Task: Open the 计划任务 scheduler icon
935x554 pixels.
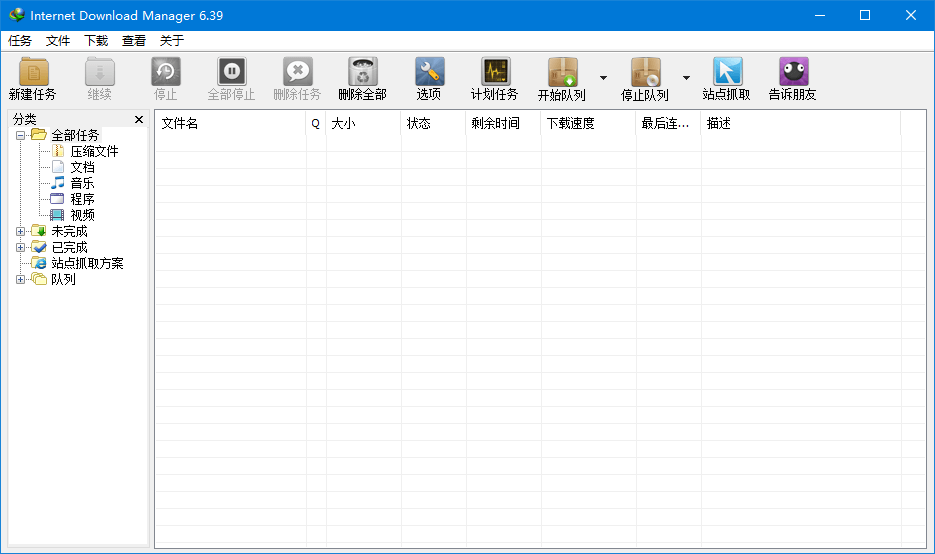Action: click(496, 72)
